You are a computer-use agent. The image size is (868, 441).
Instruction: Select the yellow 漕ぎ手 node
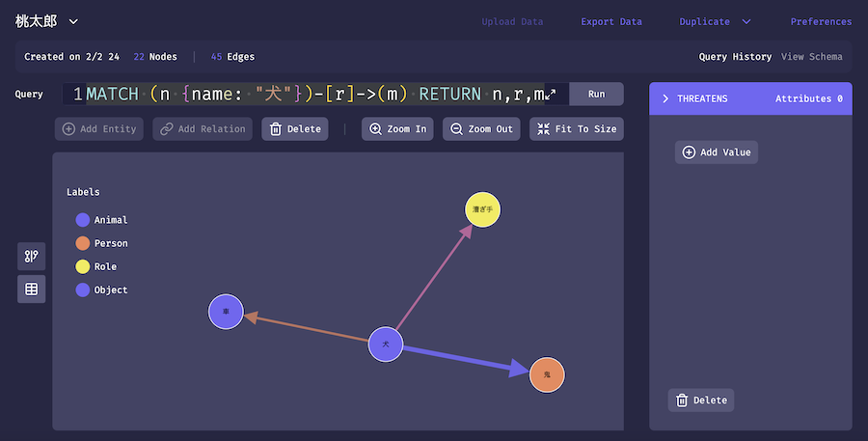click(483, 209)
